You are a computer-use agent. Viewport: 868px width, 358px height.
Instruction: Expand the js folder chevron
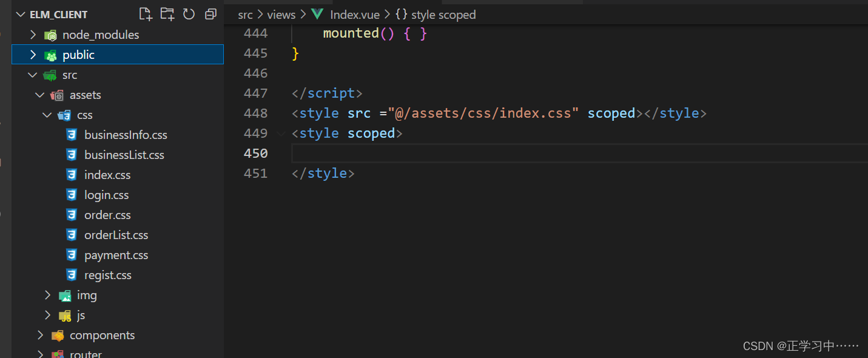click(48, 316)
